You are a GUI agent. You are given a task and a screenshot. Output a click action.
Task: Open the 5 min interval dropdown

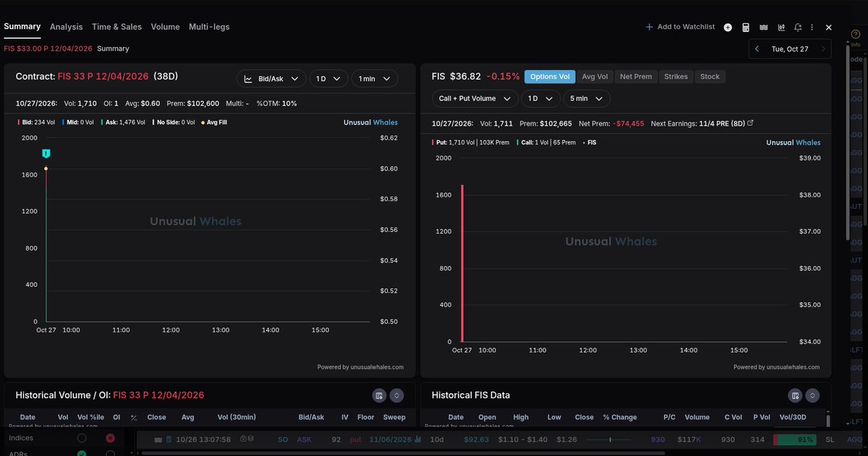coord(588,98)
